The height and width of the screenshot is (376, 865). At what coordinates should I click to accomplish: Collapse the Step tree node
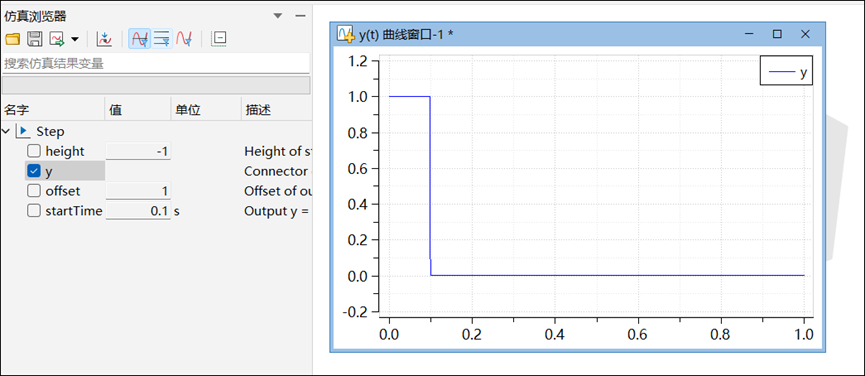tap(6, 132)
